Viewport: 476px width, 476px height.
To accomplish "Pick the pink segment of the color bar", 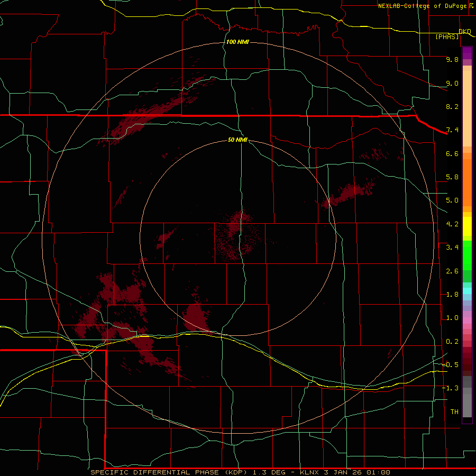I will (x=467, y=321).
